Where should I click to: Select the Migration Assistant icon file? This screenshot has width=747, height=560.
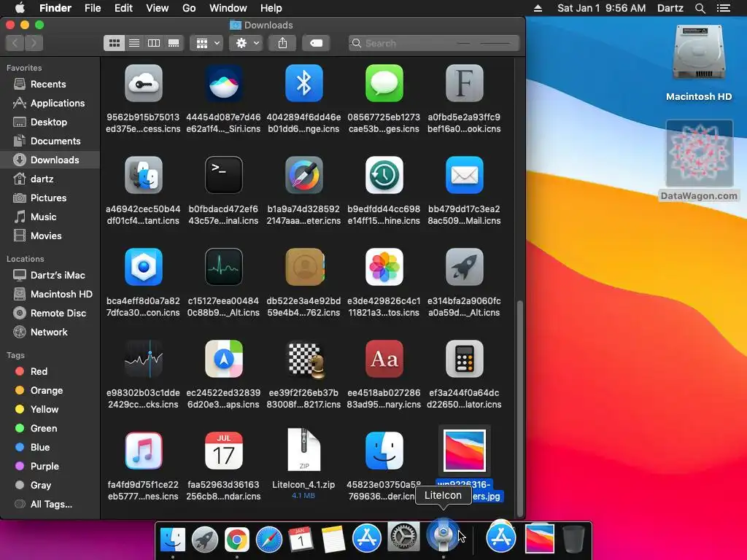pyautogui.click(x=144, y=175)
